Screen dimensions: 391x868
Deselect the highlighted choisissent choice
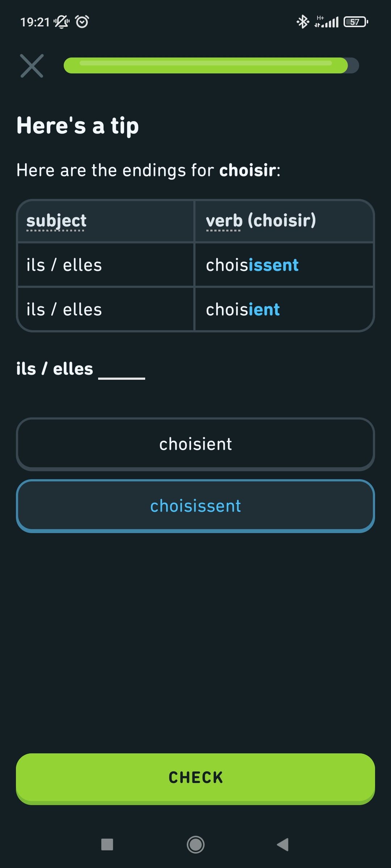195,505
